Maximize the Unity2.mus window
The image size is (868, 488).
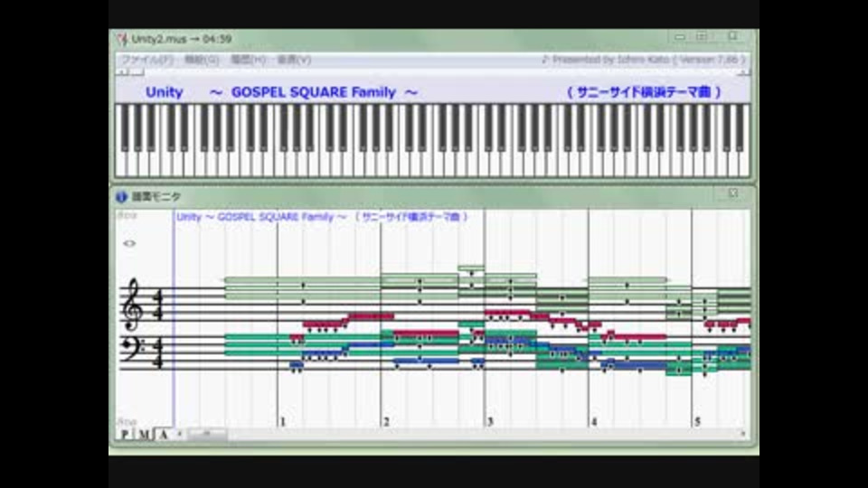[x=702, y=36]
